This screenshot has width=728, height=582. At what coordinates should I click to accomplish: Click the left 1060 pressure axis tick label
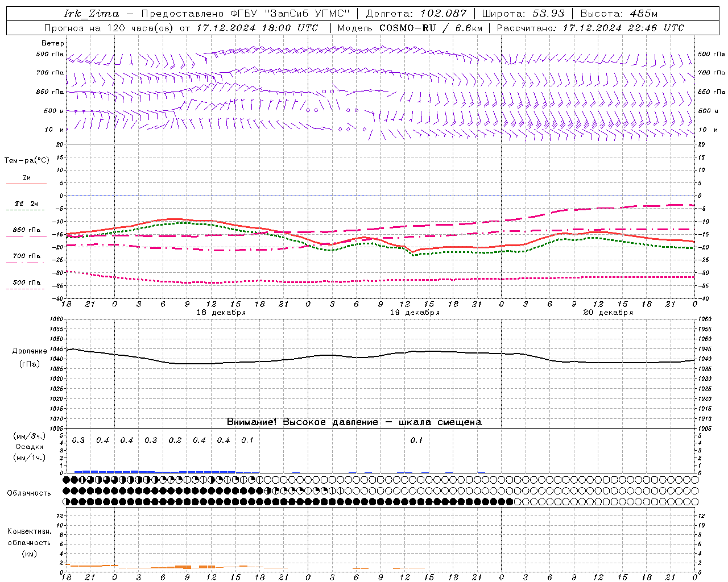tap(56, 319)
